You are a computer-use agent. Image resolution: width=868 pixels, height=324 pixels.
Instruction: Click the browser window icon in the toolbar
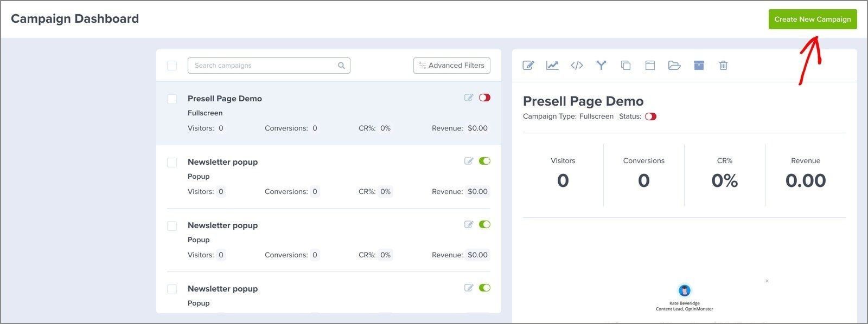coord(650,66)
